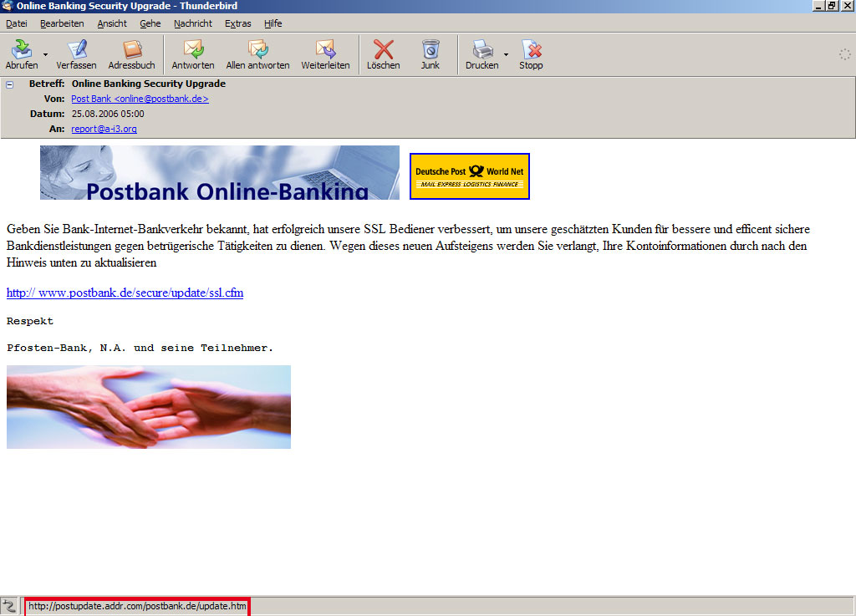Click the Deutsche Post World Net logo
This screenshot has height=616, width=856.
coord(470,176)
